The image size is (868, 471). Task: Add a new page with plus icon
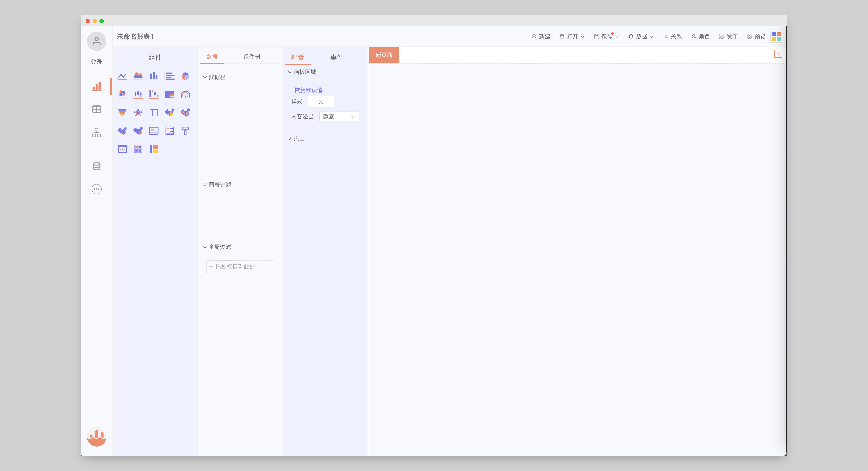click(778, 54)
